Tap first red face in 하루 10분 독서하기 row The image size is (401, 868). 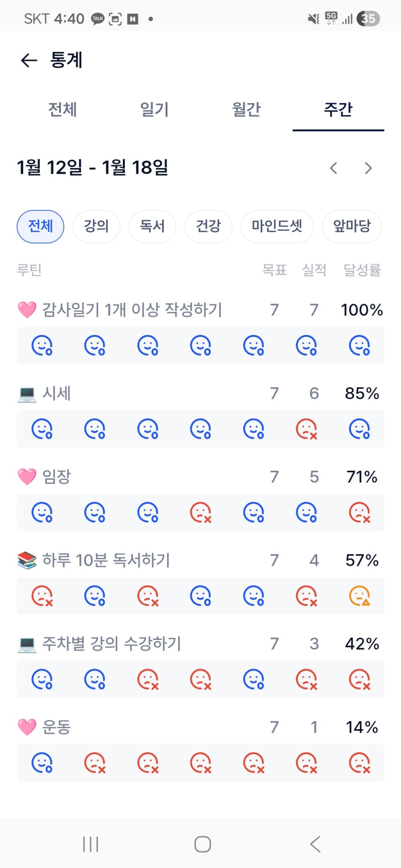click(x=42, y=596)
